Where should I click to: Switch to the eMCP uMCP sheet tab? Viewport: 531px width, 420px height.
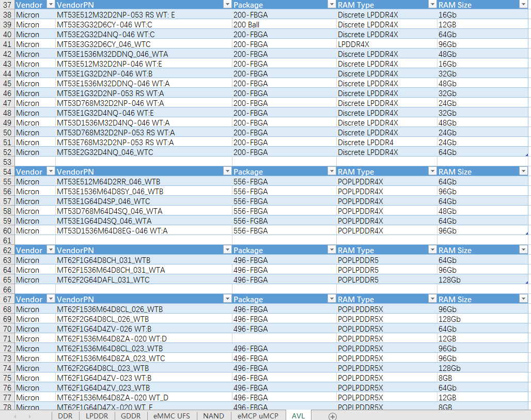tap(257, 416)
